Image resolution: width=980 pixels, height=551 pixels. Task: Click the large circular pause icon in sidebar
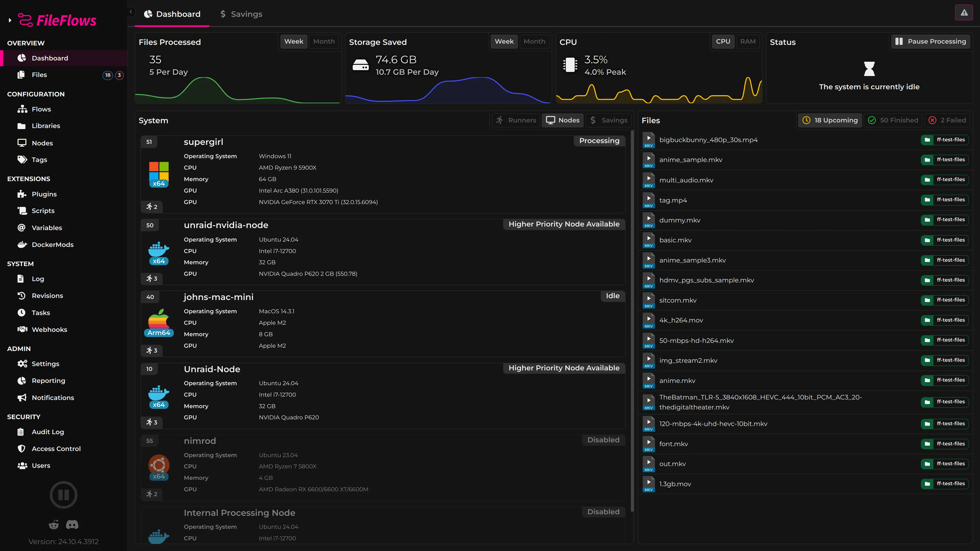64,495
